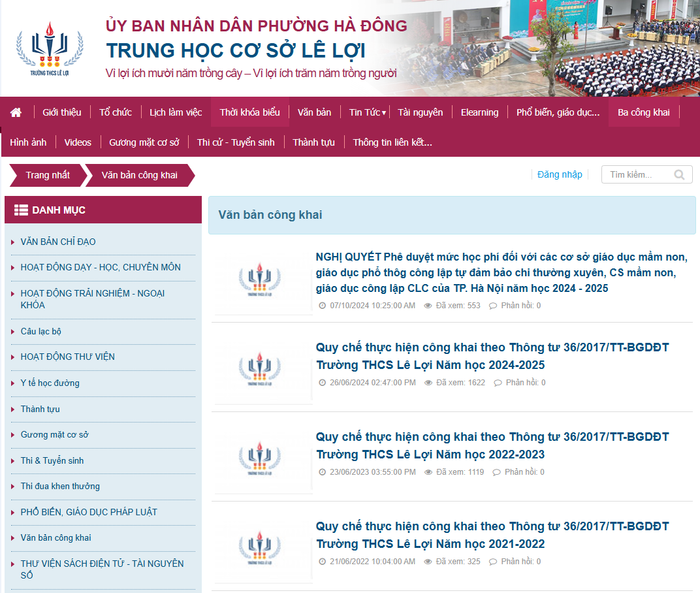
Task: Open Phổ biến, giáo dục... menu
Action: [x=558, y=113]
